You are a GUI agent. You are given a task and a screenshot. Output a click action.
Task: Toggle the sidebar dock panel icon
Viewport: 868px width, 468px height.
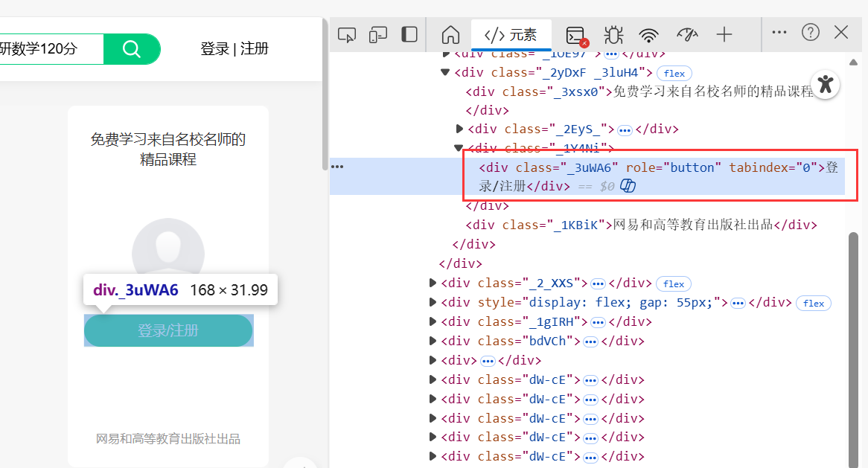tap(409, 34)
